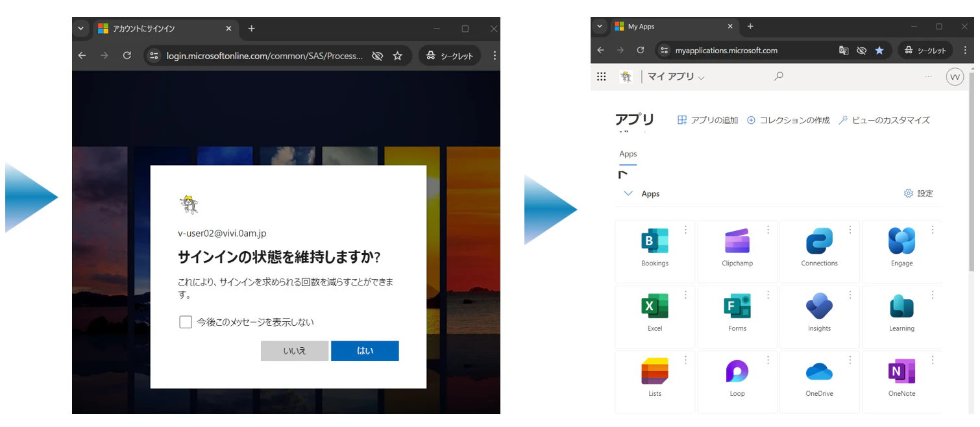Open more options on Forms tile
980x427 pixels.
[768, 295]
